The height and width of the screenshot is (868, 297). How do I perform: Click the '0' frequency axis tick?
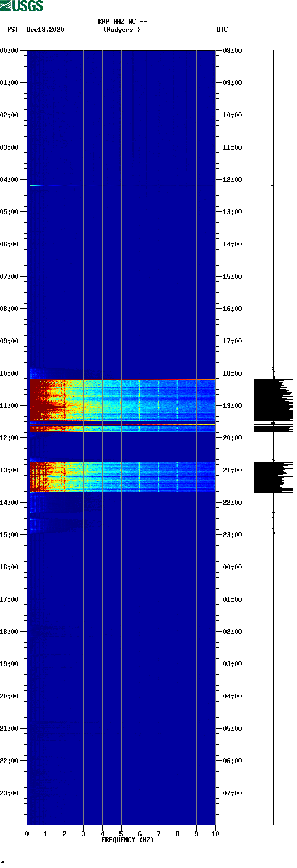click(x=27, y=834)
